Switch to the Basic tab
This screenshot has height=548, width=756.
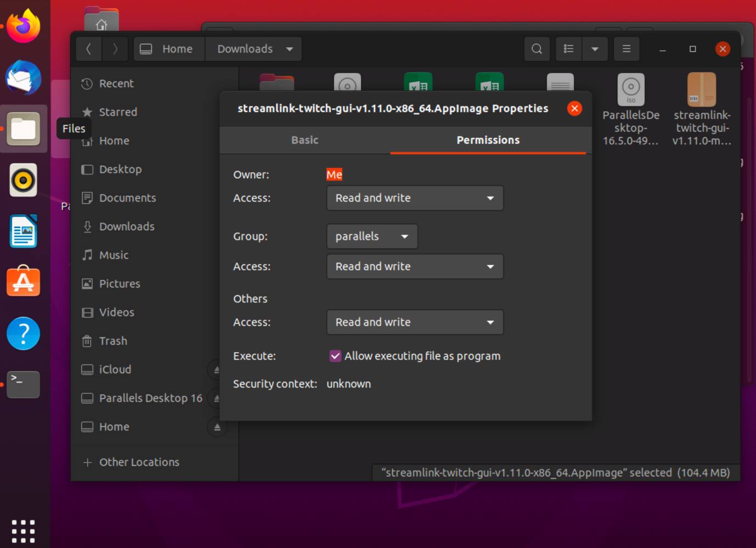click(x=305, y=140)
